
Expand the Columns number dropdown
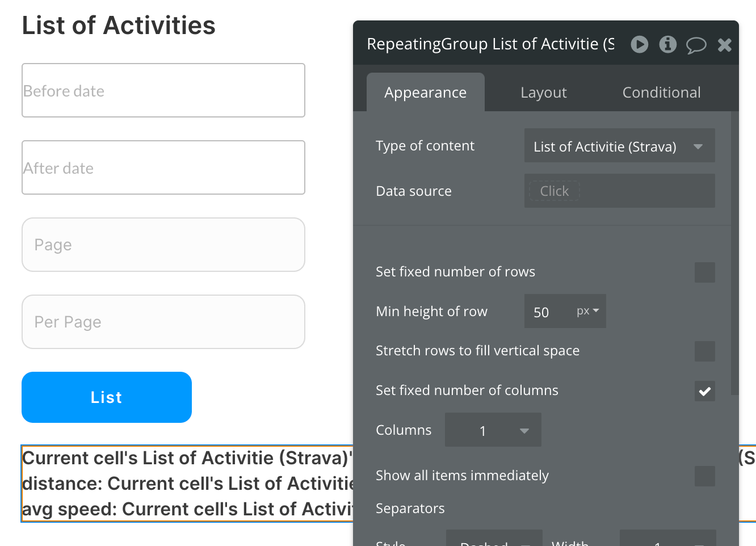(493, 430)
